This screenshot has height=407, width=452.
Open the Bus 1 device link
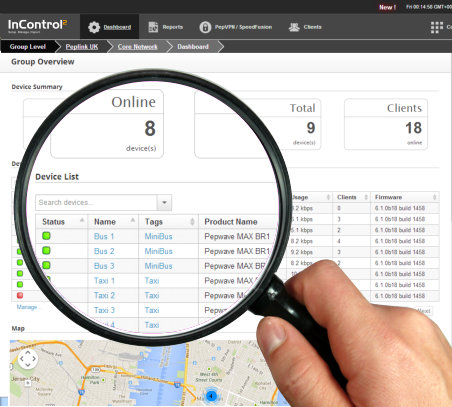(104, 236)
